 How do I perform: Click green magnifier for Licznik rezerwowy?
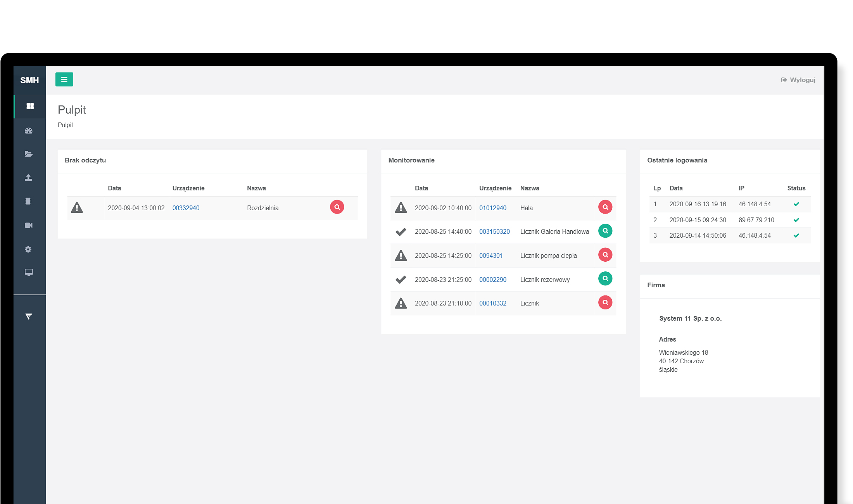pyautogui.click(x=605, y=278)
